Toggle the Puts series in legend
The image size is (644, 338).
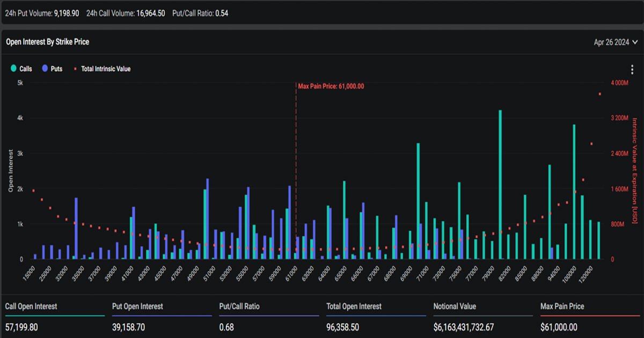[x=56, y=69]
